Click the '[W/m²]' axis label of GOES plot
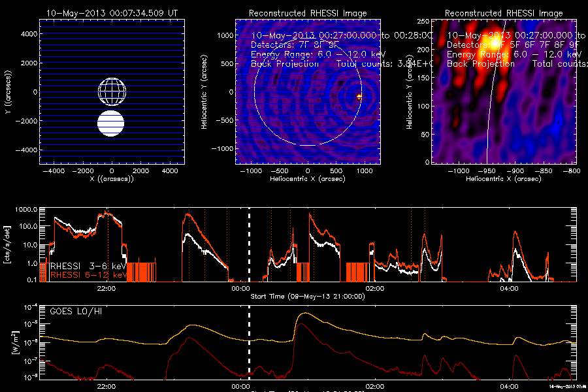 pos(15,343)
